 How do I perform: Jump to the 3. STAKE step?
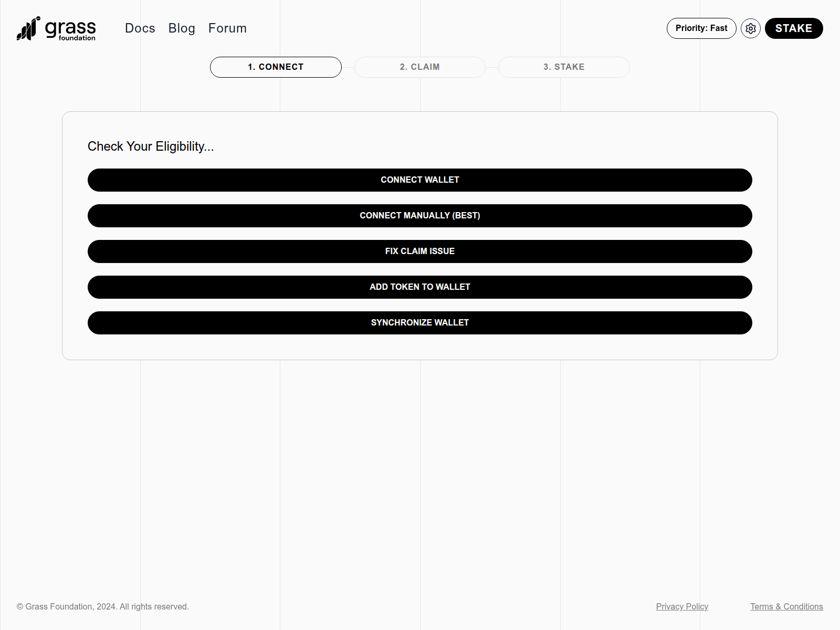pos(563,67)
